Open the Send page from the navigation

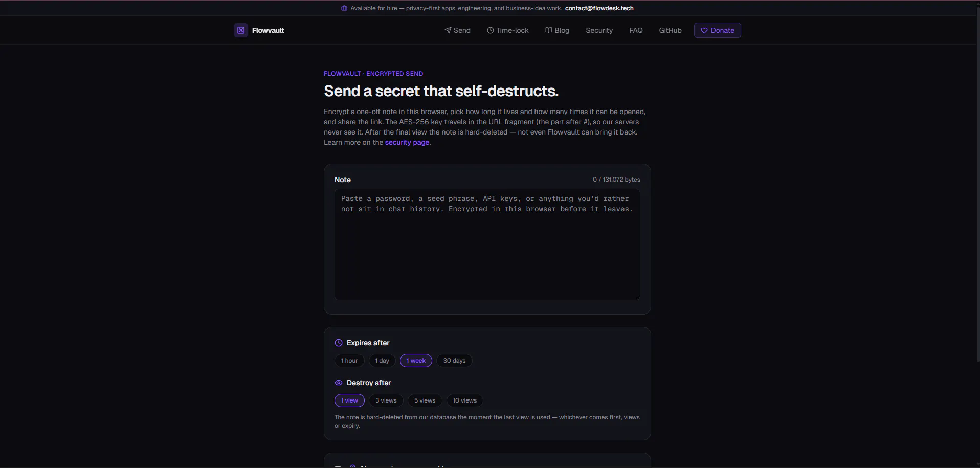457,30
